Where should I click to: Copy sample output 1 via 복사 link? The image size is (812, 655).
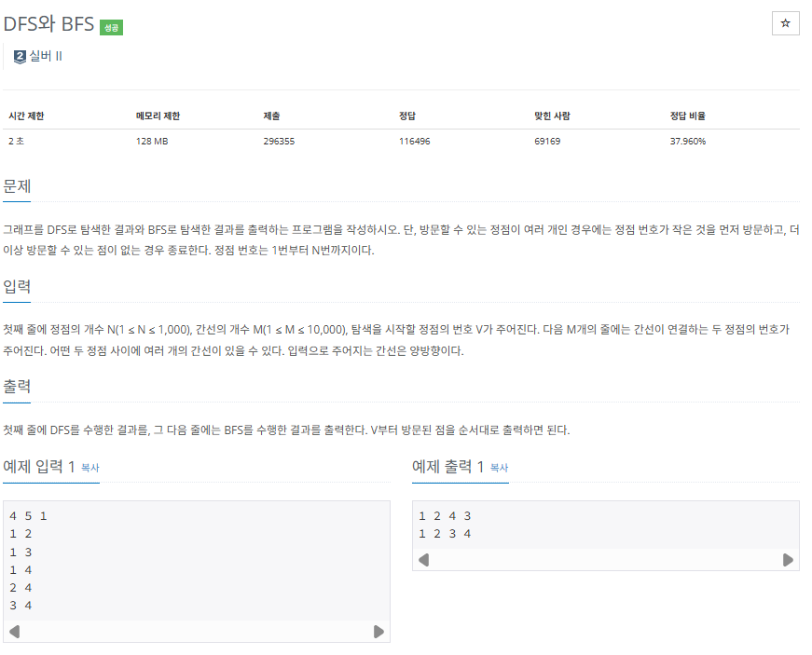pos(499,468)
